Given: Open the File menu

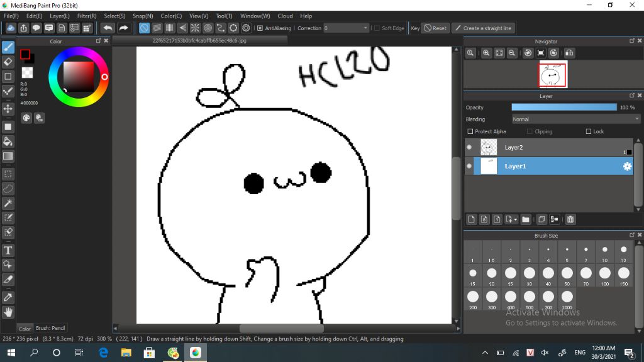Looking at the screenshot, I should pos(11,16).
